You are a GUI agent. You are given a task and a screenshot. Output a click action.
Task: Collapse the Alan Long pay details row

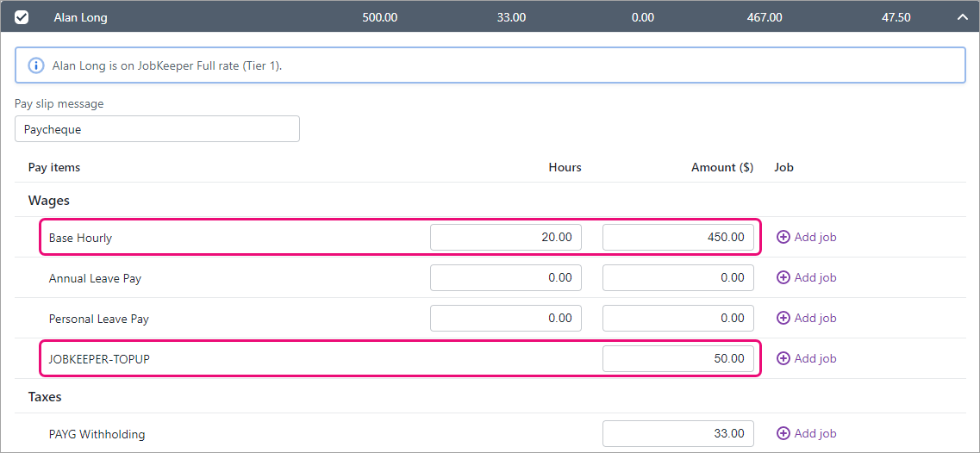961,17
